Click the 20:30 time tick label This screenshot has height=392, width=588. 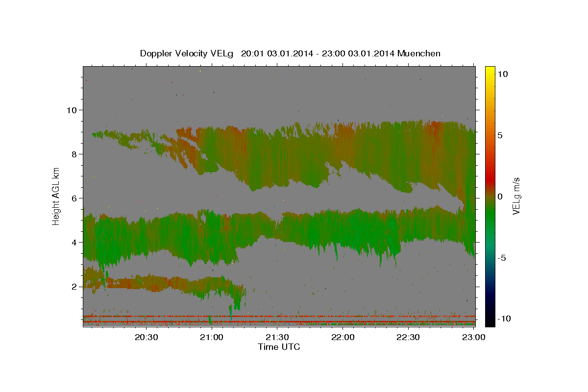[x=147, y=337]
